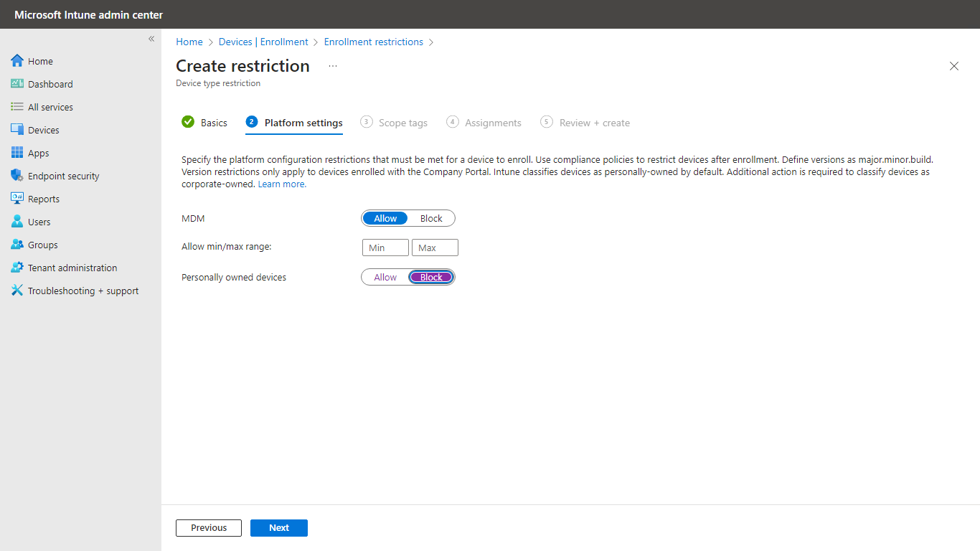Close the Create restriction pane
Screen dimensions: 980x551
[x=954, y=66]
